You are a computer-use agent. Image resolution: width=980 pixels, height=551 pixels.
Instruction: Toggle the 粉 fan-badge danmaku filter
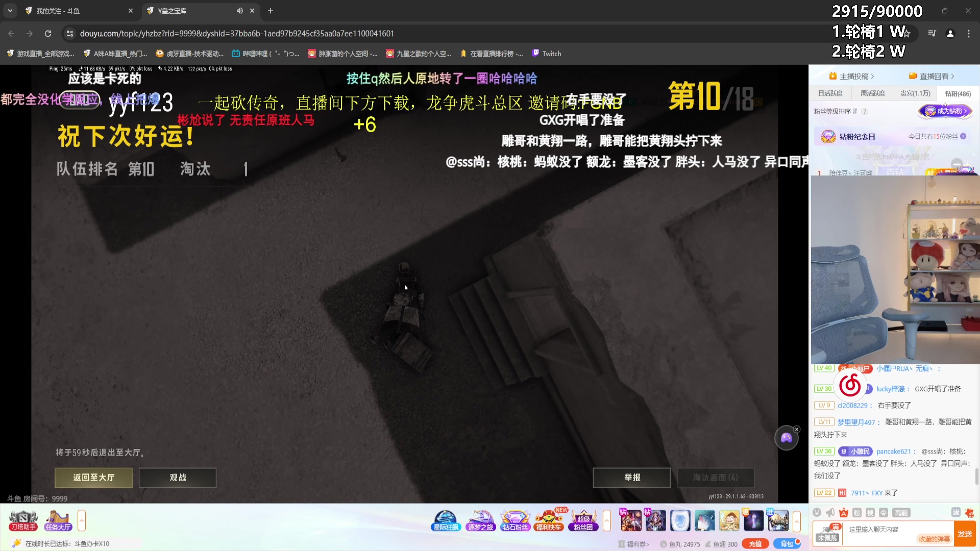pyautogui.click(x=857, y=513)
